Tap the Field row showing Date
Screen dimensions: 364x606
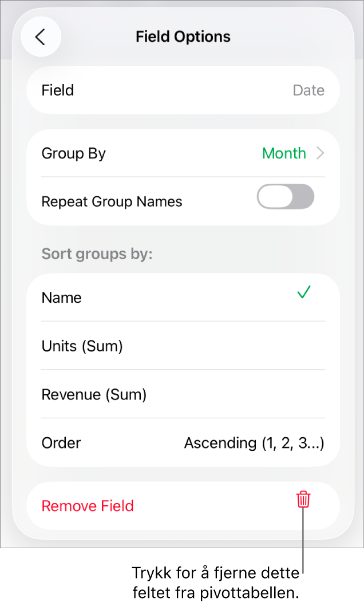(x=183, y=90)
